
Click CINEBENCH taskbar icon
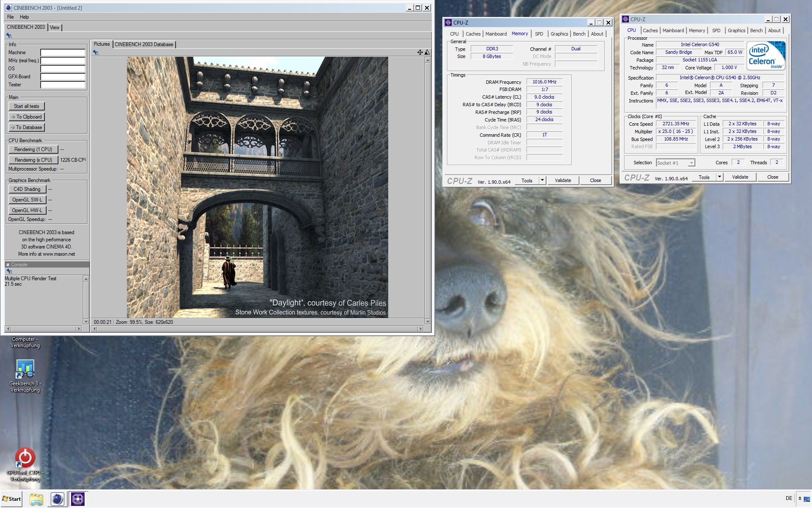pos(57,499)
